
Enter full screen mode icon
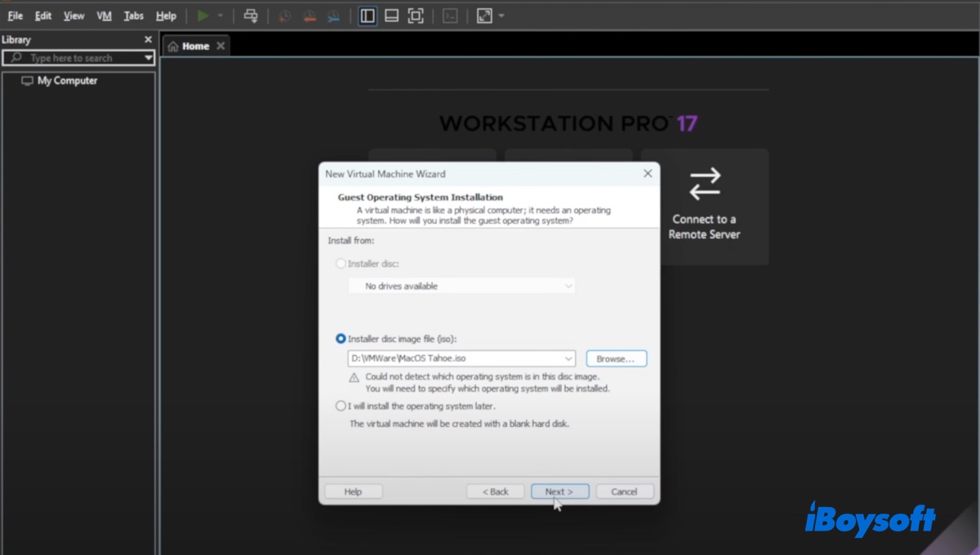pos(416,16)
